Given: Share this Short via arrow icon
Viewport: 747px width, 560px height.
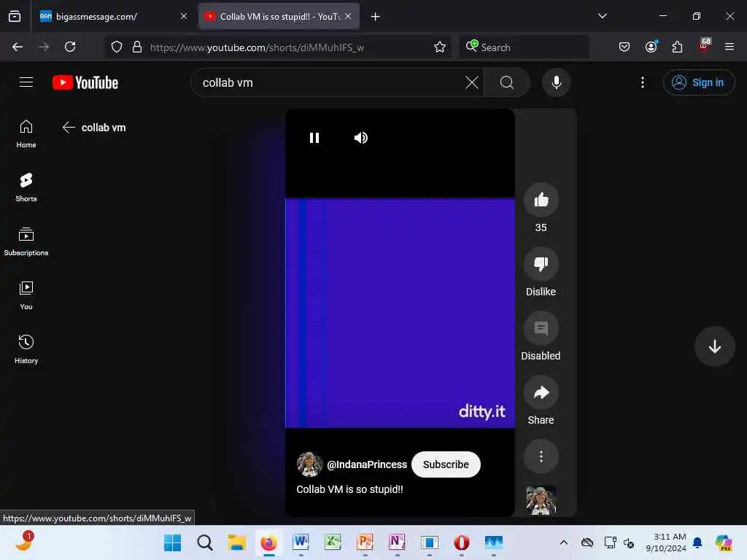Looking at the screenshot, I should pos(541,392).
